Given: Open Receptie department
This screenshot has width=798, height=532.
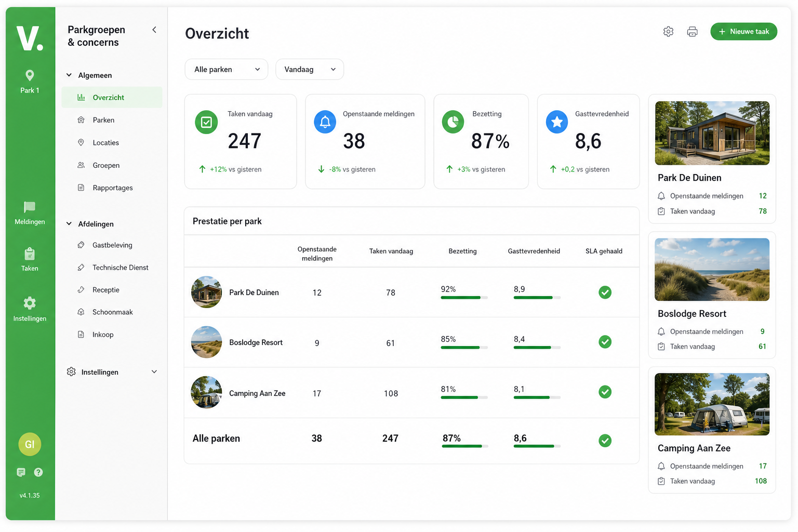Looking at the screenshot, I should click(x=106, y=290).
